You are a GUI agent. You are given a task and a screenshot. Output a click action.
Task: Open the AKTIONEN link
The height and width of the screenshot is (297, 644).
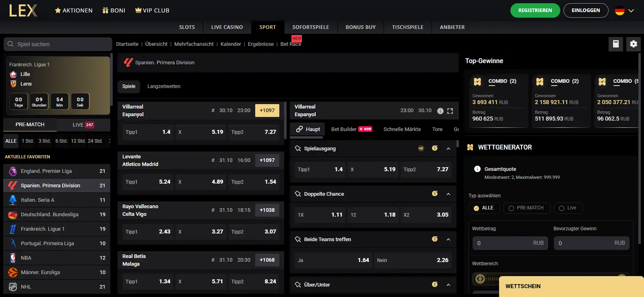pyautogui.click(x=74, y=10)
